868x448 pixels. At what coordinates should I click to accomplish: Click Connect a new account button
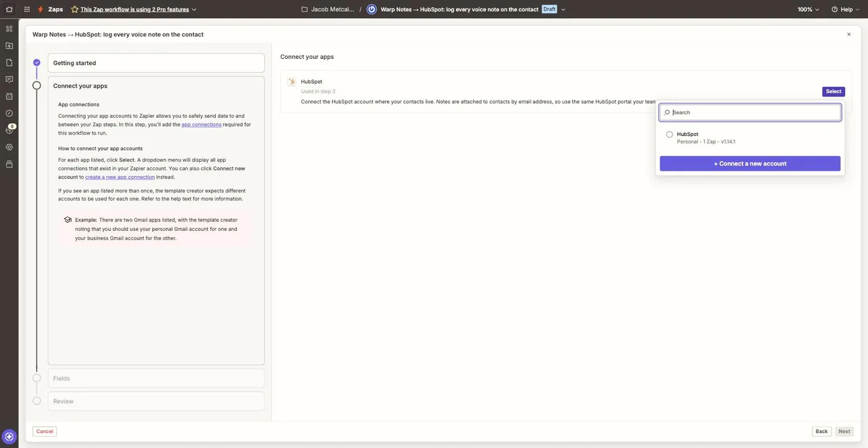click(x=750, y=164)
